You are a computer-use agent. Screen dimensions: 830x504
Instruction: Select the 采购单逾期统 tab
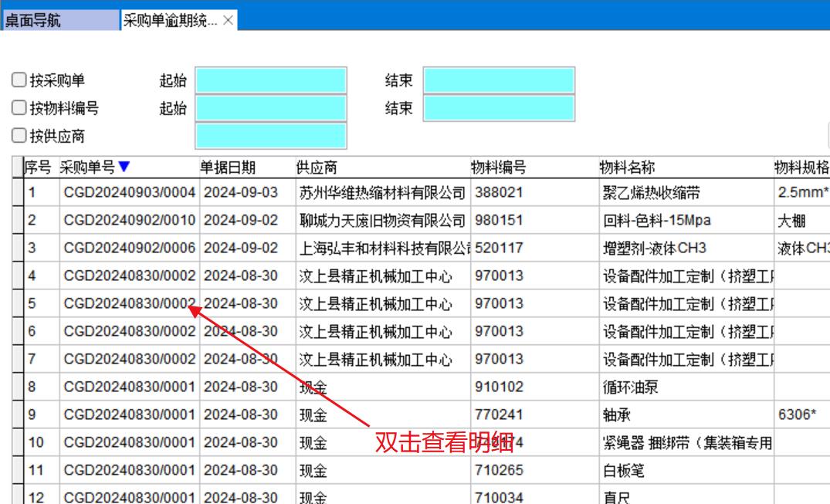pos(170,21)
